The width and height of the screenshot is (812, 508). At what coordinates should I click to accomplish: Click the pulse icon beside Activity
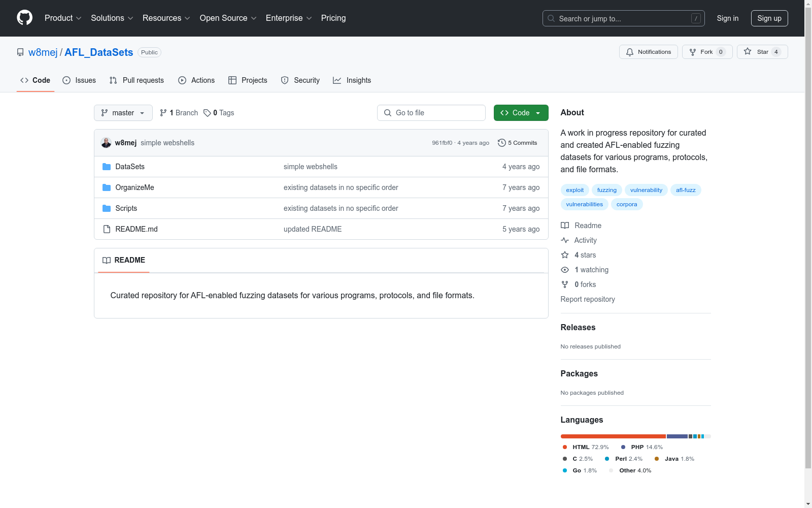[565, 240]
